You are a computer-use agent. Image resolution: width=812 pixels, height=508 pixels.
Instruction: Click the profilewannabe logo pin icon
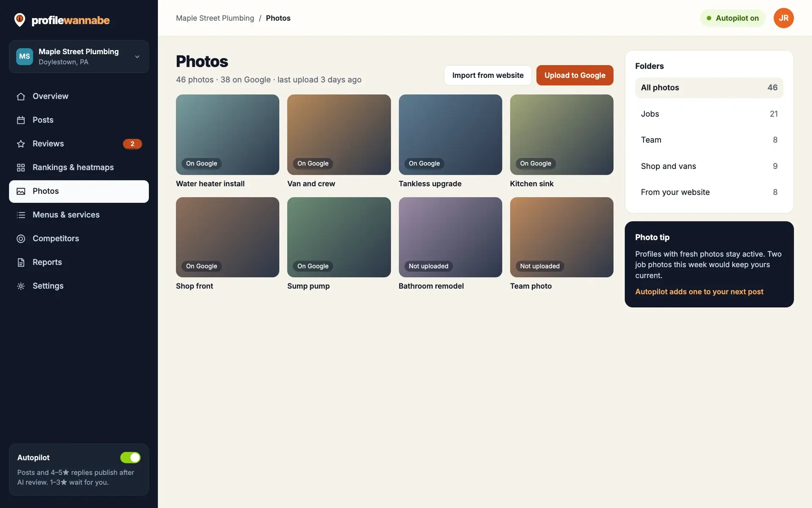pos(19,20)
